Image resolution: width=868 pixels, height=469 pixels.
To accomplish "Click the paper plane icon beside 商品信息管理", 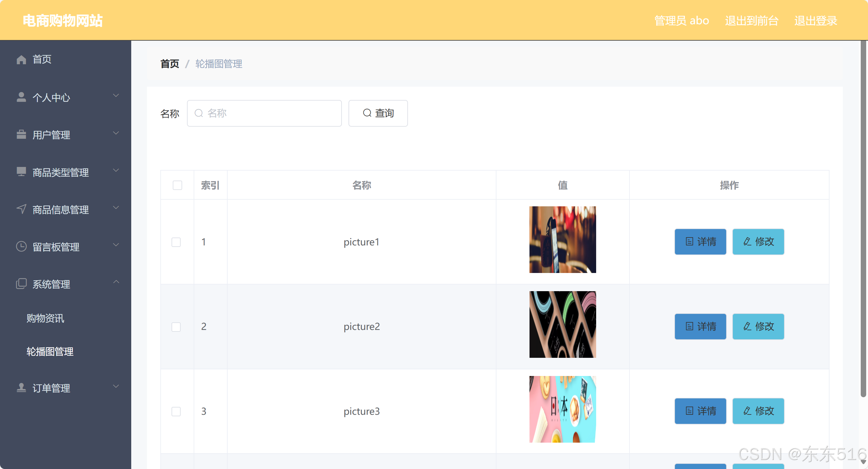I will tap(21, 209).
